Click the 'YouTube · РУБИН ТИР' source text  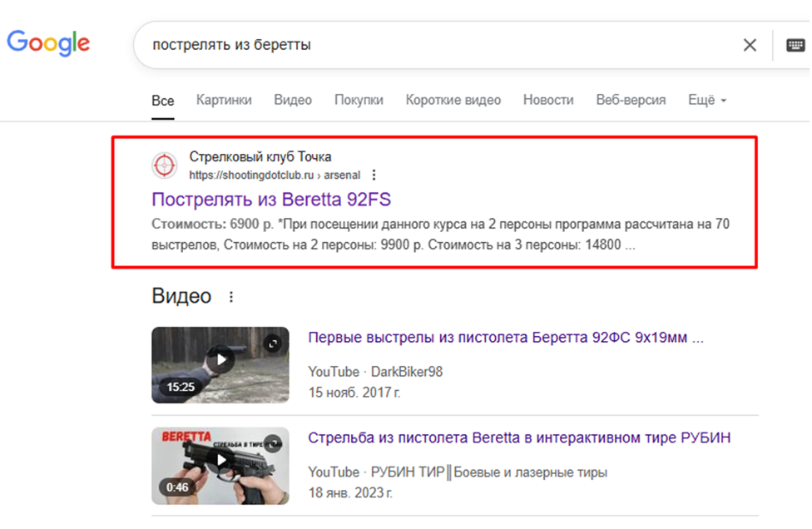[458, 472]
